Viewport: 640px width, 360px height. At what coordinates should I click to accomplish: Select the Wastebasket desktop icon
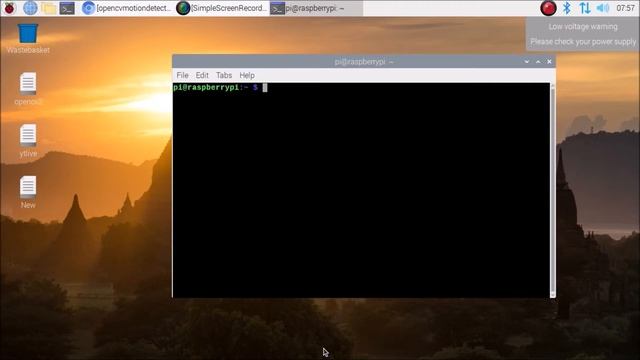pos(28,39)
